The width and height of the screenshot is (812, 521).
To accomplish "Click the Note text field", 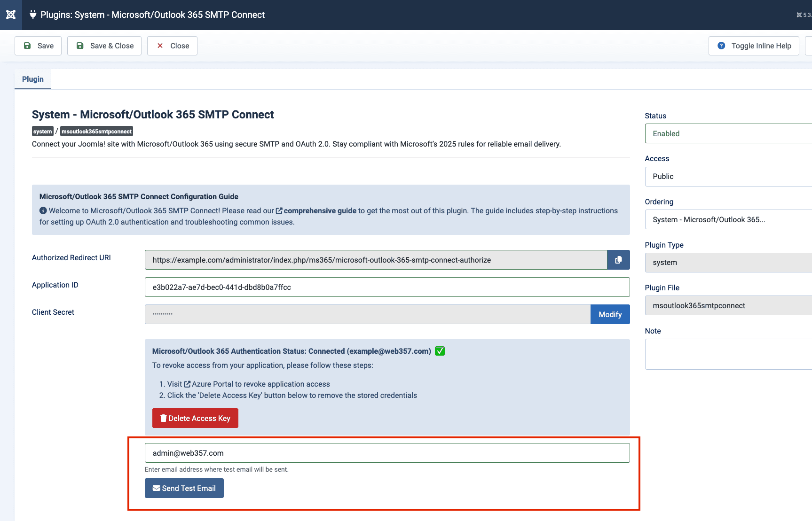I will tap(728, 354).
